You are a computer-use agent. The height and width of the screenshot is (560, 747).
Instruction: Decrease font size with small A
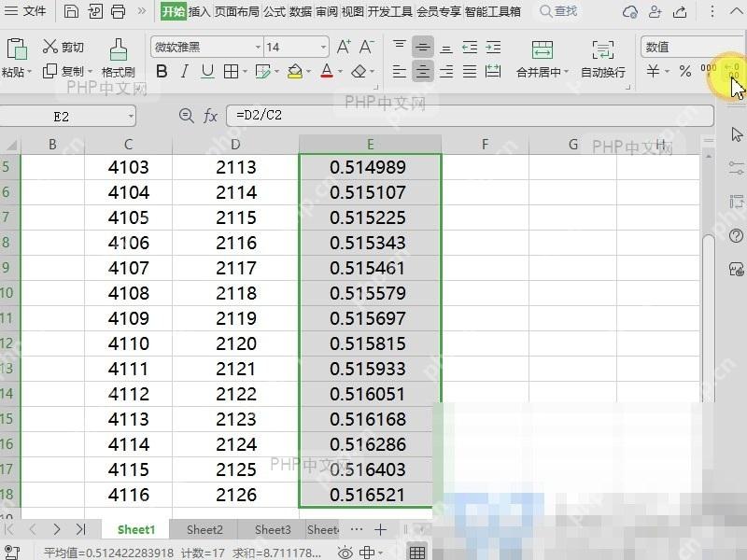[x=366, y=47]
